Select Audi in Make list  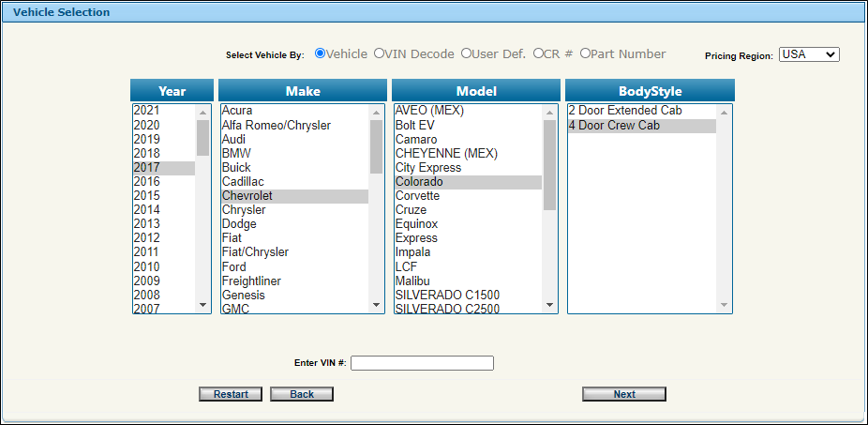click(x=294, y=139)
